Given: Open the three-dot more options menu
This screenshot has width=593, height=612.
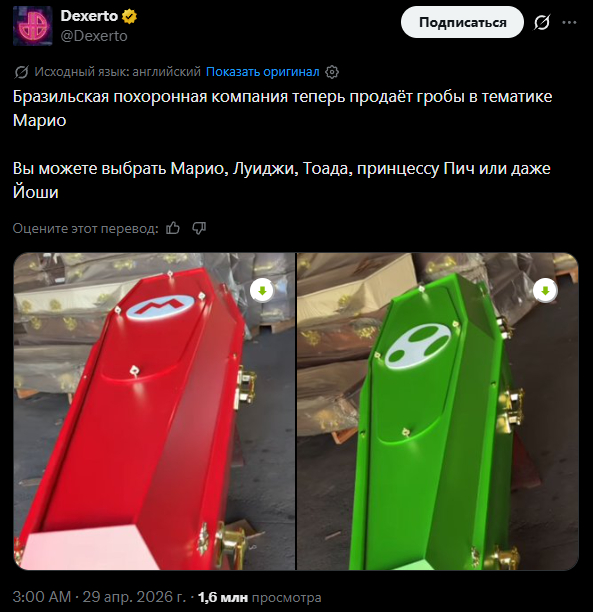Looking at the screenshot, I should (569, 22).
